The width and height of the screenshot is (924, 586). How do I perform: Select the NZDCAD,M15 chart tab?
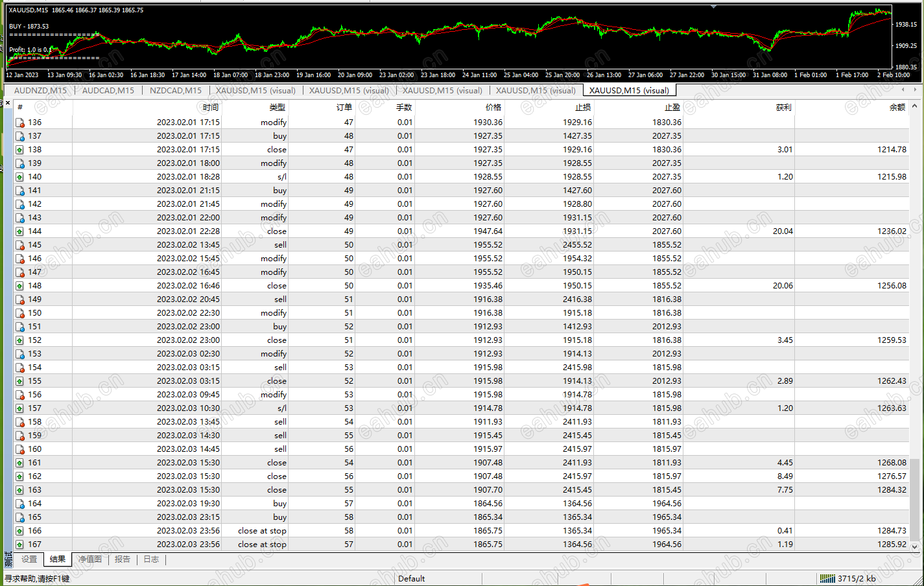tap(176, 91)
